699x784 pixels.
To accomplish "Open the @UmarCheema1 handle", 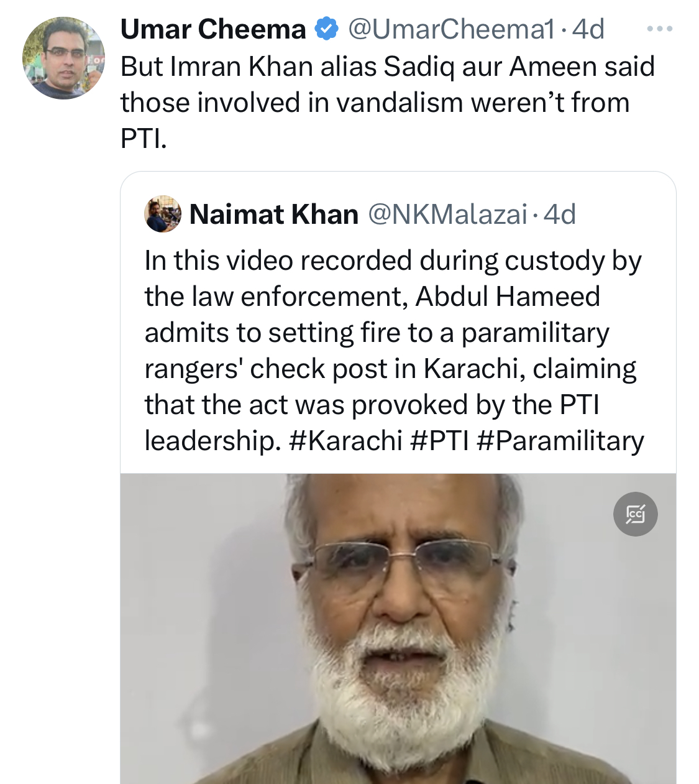I will pos(450,29).
